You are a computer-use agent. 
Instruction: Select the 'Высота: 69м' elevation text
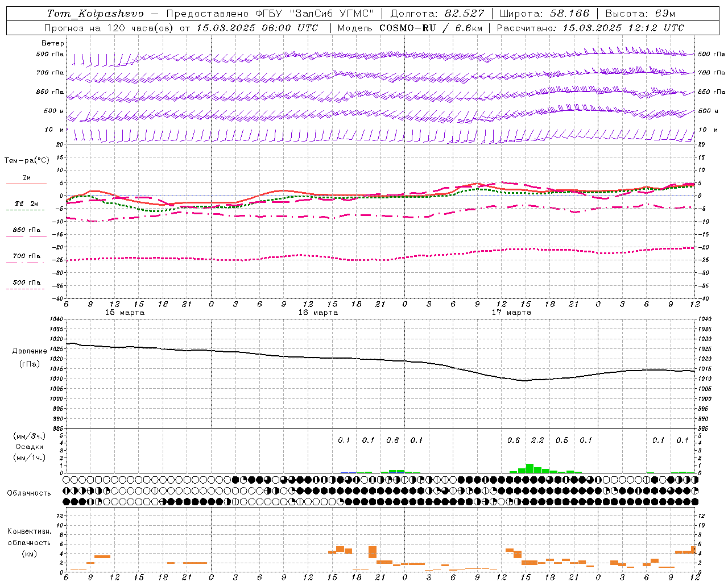[640, 14]
